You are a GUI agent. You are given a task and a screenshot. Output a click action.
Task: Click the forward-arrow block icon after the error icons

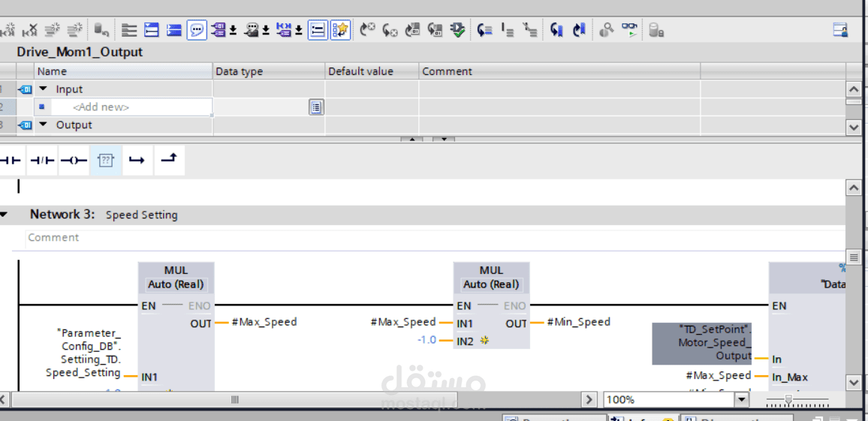[x=412, y=30]
